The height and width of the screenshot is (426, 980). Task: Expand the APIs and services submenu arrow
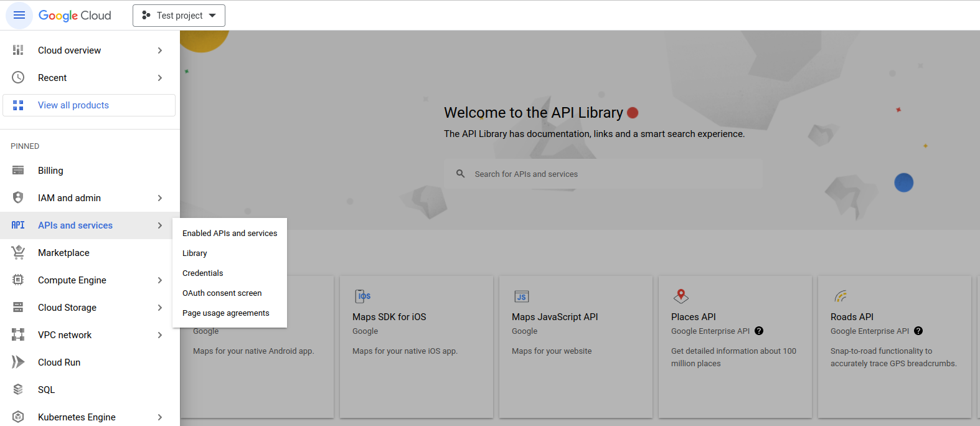[x=160, y=225]
